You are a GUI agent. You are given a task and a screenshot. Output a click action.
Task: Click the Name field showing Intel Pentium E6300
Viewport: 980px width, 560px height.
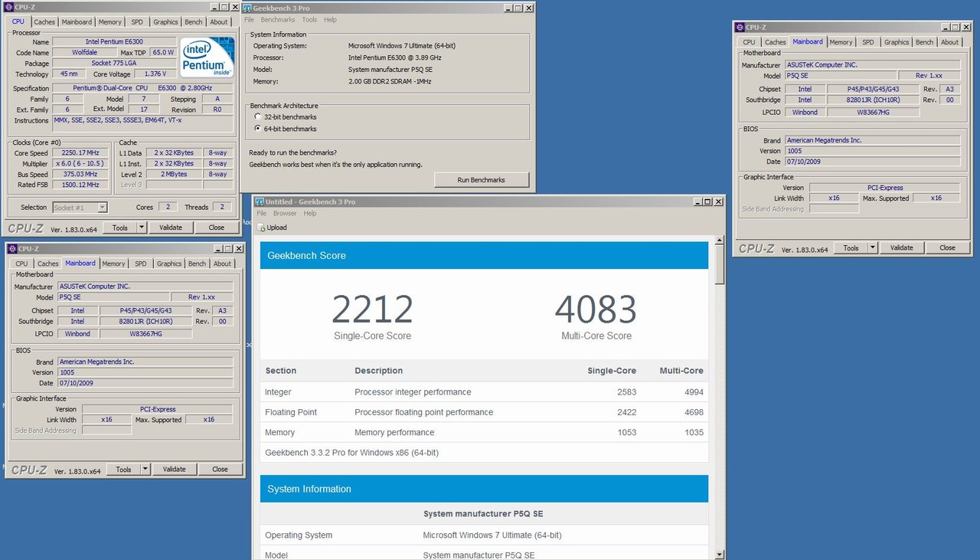(114, 42)
